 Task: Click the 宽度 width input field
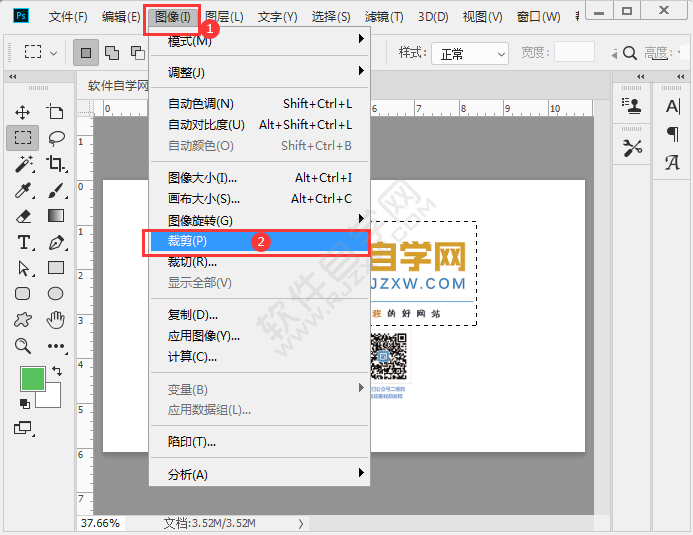pyautogui.click(x=574, y=53)
